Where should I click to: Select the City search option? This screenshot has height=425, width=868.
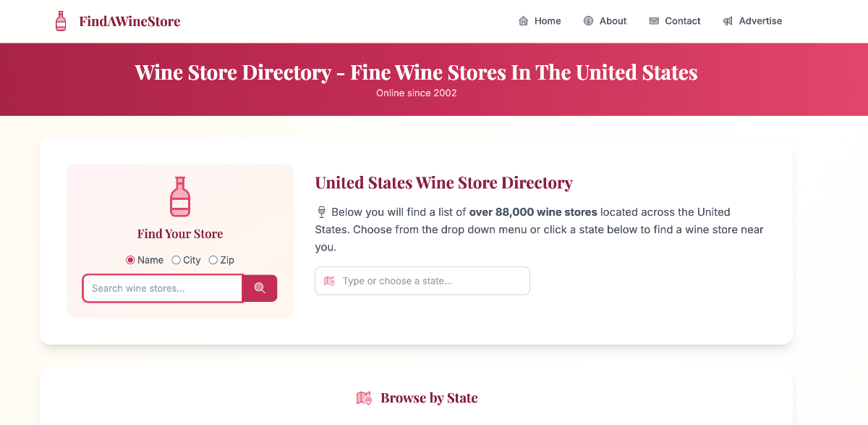[176, 260]
